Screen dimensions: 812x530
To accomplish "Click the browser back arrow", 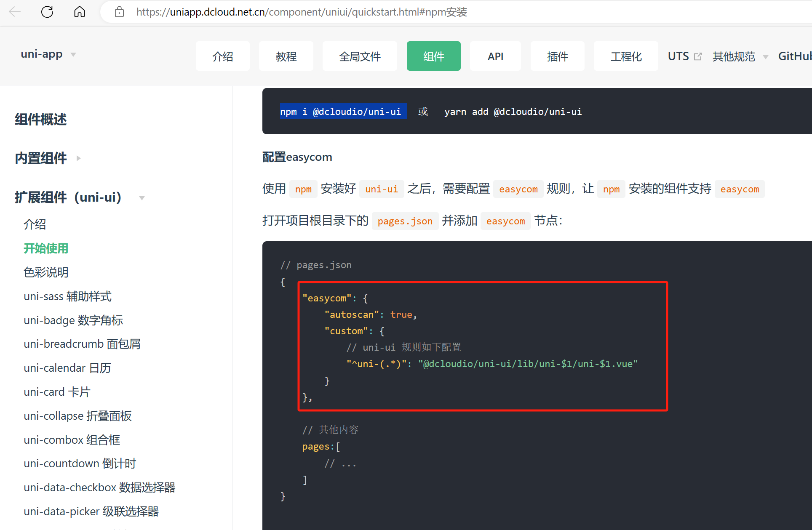I will click(x=15, y=12).
